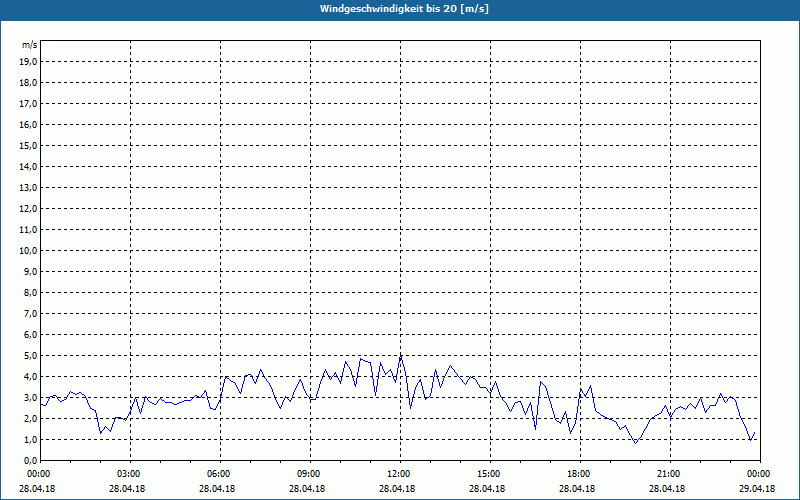
Task: Select the "6,0" y-axis label
Action: click(30, 335)
